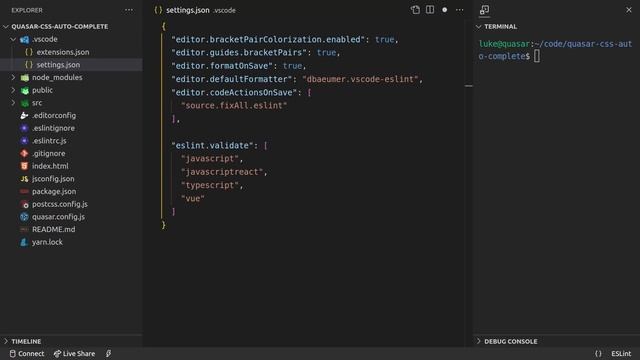The width and height of the screenshot is (640, 360).
Task: Expand the TIMELINE section
Action: [26, 341]
